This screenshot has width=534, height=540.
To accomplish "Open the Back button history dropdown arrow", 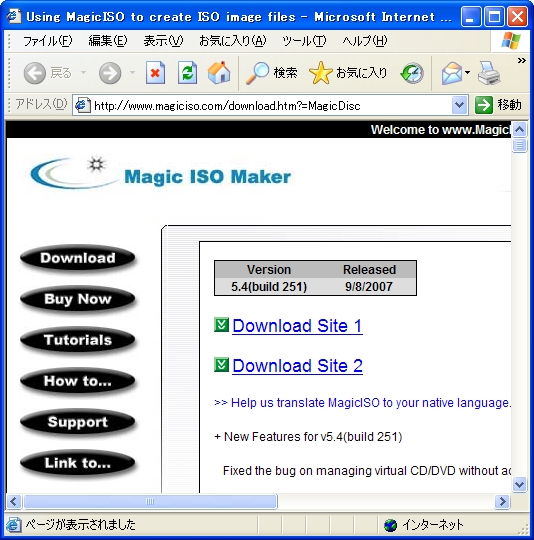I will click(83, 73).
